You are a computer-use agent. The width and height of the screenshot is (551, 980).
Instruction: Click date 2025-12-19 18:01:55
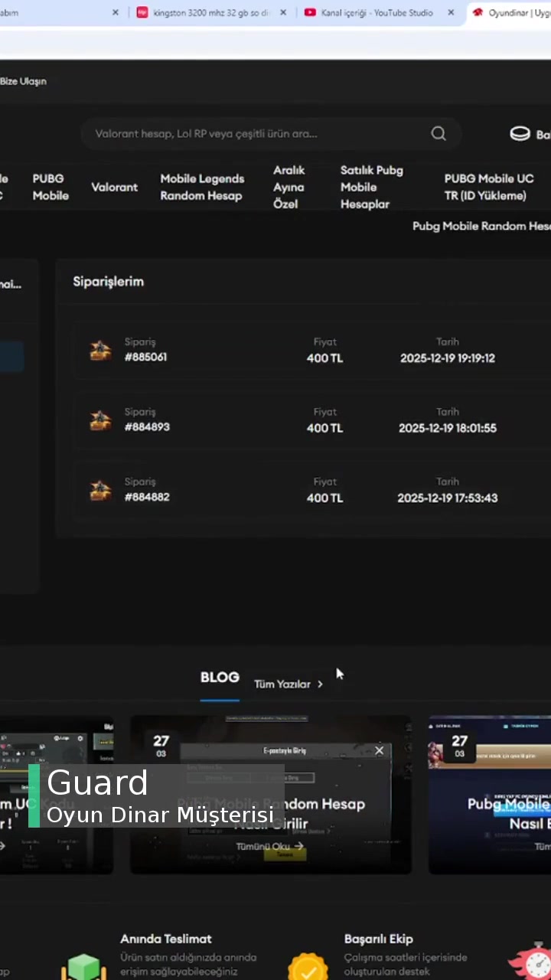(448, 427)
